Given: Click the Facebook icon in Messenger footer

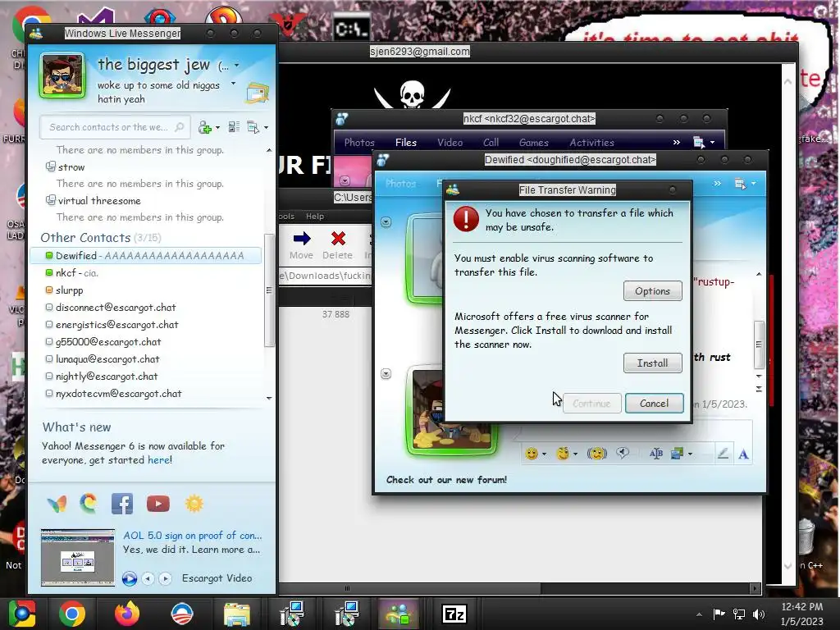Looking at the screenshot, I should pos(122,504).
